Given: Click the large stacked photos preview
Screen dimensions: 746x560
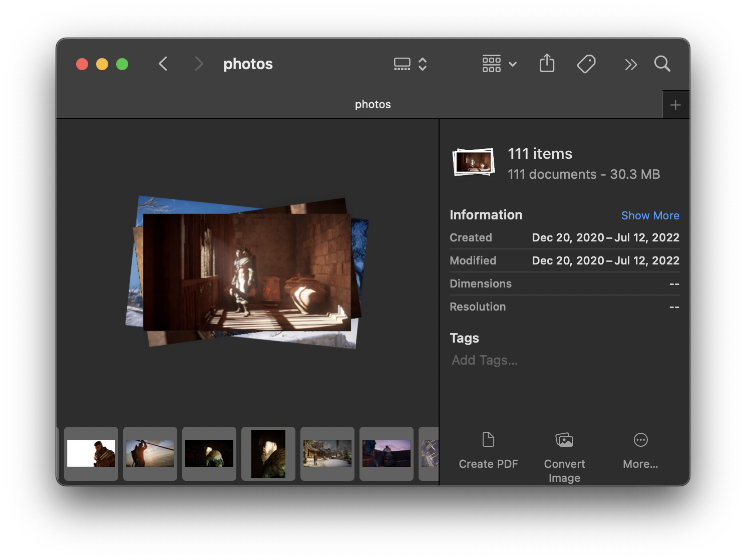Looking at the screenshot, I should [x=247, y=272].
